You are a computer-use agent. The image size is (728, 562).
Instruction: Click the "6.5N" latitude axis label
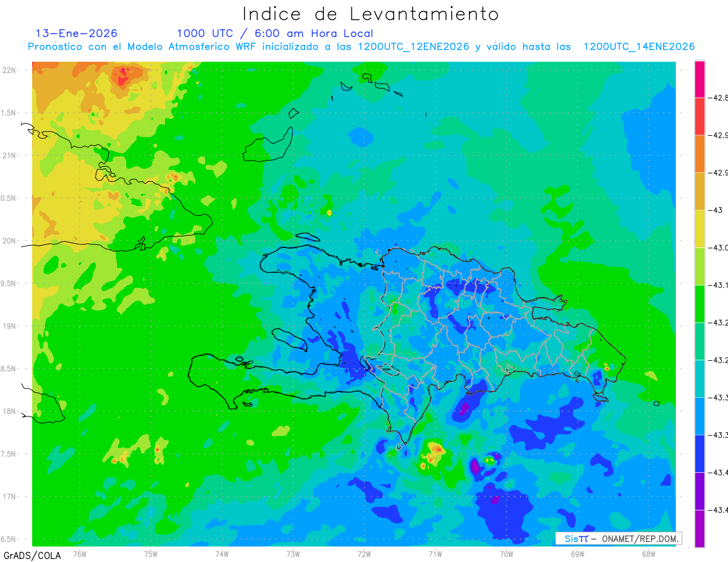[x=9, y=540]
